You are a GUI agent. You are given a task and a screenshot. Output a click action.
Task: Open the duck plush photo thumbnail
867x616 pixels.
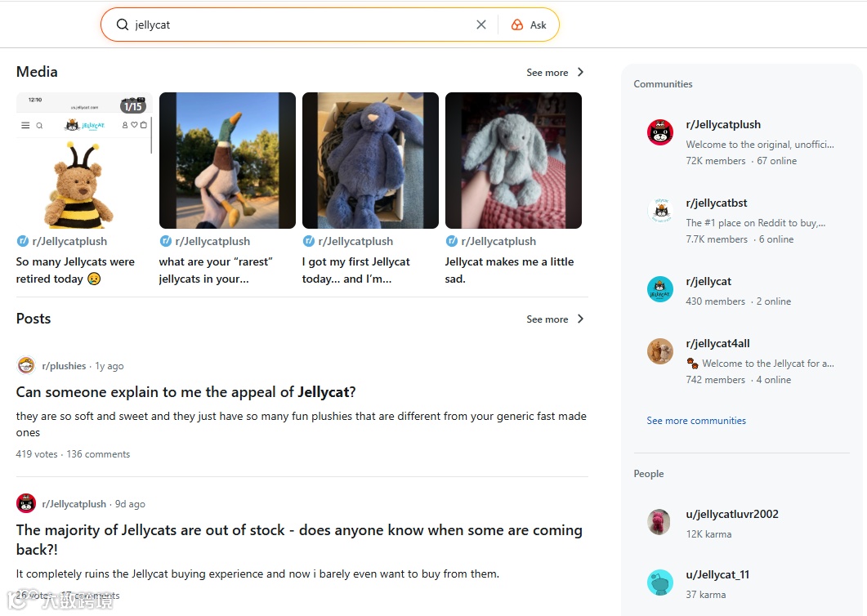tap(227, 160)
